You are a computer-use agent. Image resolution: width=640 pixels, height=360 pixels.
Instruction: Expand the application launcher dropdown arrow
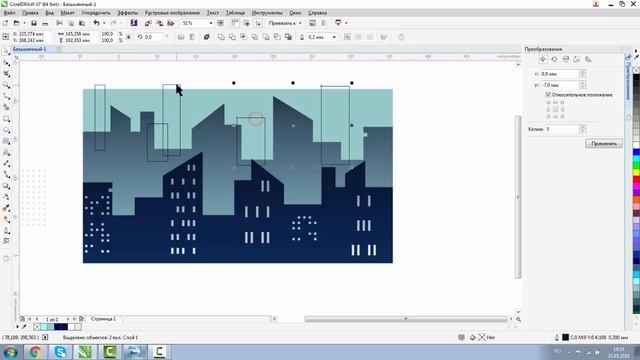[346, 23]
